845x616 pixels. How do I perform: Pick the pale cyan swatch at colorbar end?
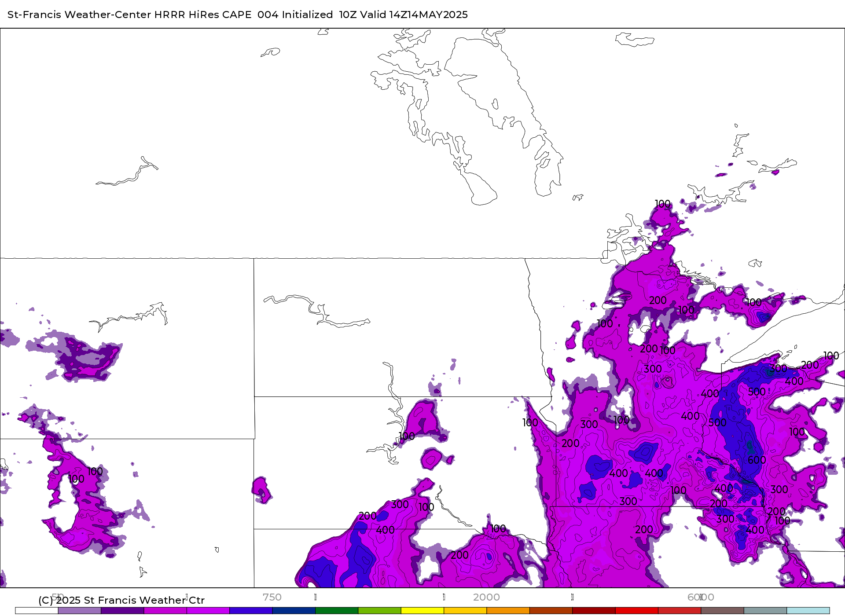808,611
